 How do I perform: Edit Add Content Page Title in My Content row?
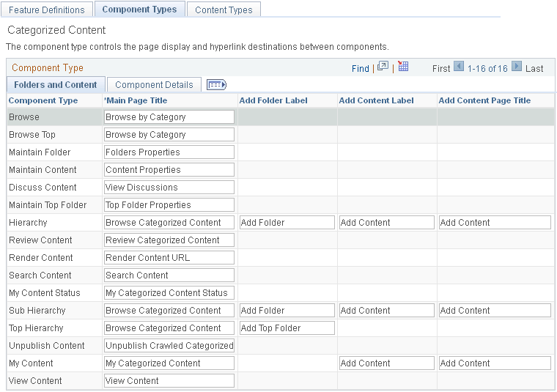click(x=495, y=363)
